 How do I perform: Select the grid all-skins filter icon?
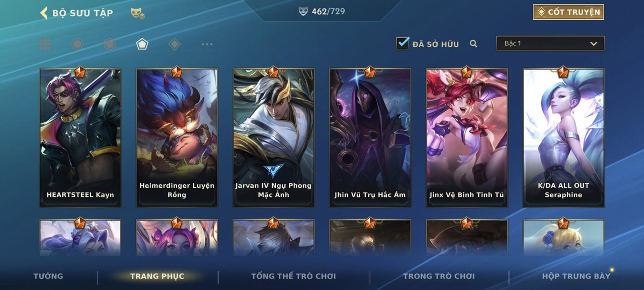pos(45,44)
